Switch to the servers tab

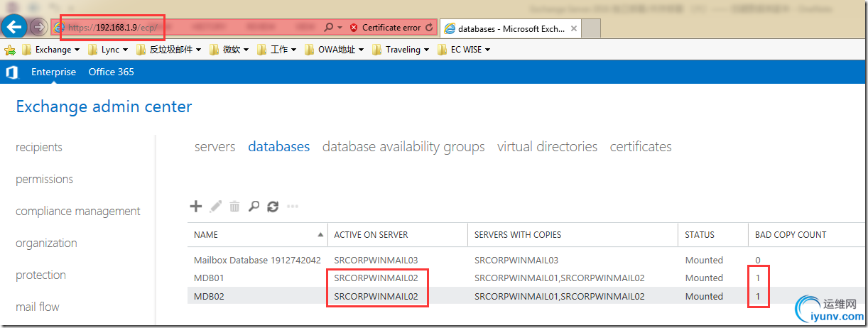215,147
